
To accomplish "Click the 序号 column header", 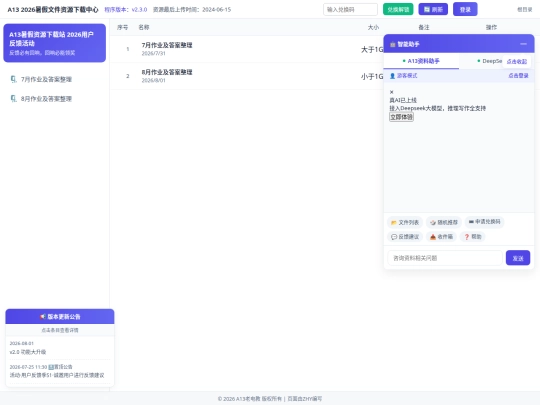I will pos(123,27).
